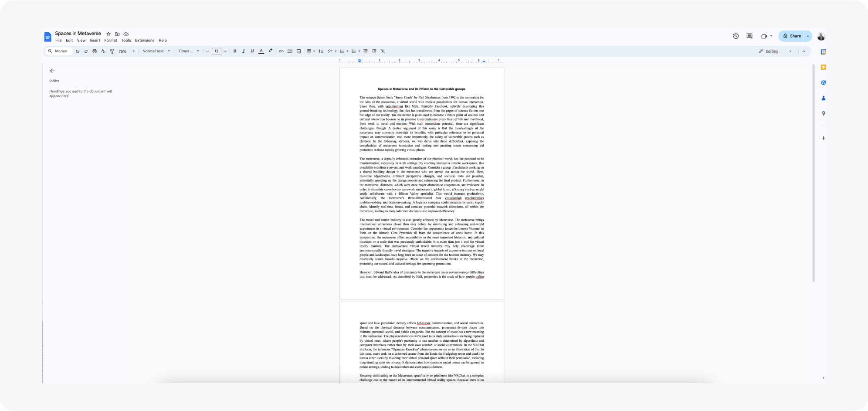The height and width of the screenshot is (411, 868).
Task: Open Google Maps side panel
Action: tap(823, 113)
